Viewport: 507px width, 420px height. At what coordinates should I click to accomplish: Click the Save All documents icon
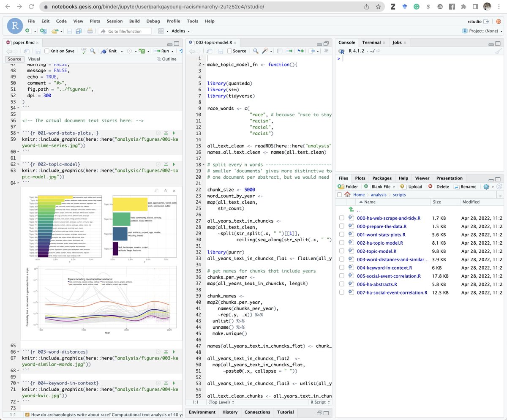[x=79, y=31]
